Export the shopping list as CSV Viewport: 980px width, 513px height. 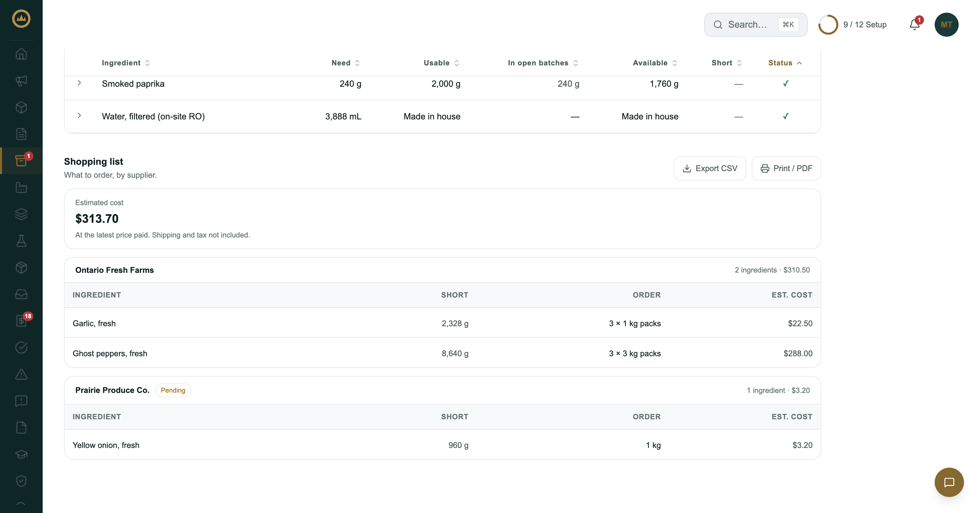[710, 168]
